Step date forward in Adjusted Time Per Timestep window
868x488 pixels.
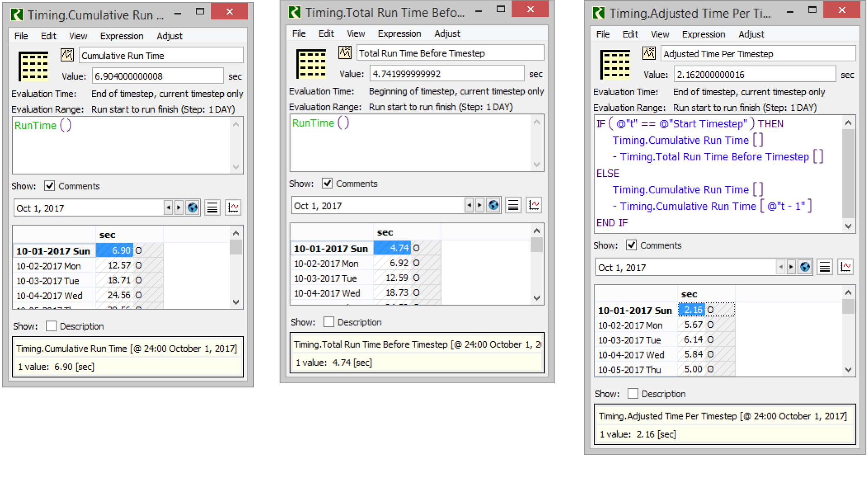790,267
